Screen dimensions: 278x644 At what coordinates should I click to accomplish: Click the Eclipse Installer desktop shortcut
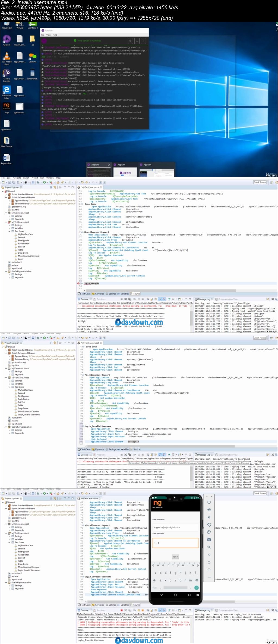[7, 75]
